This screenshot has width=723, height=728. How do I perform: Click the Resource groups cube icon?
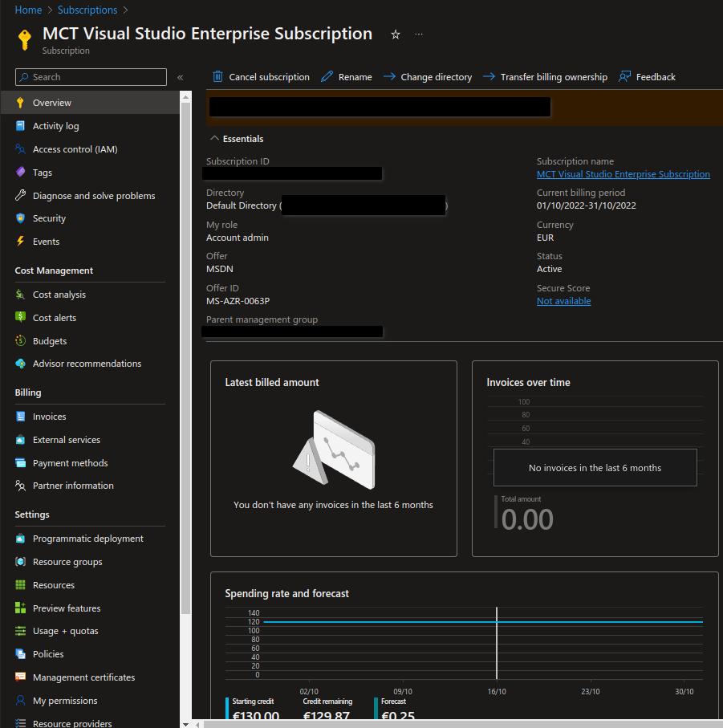(20, 562)
